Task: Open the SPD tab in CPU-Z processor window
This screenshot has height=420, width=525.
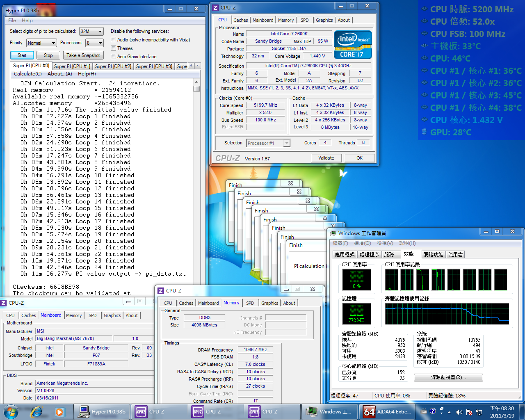Action: [304, 20]
